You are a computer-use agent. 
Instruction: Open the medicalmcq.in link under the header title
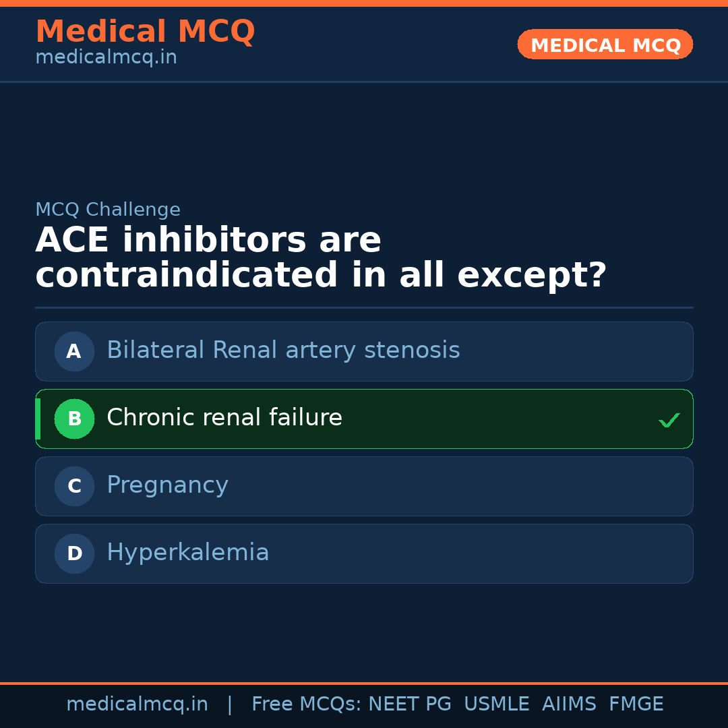point(106,57)
